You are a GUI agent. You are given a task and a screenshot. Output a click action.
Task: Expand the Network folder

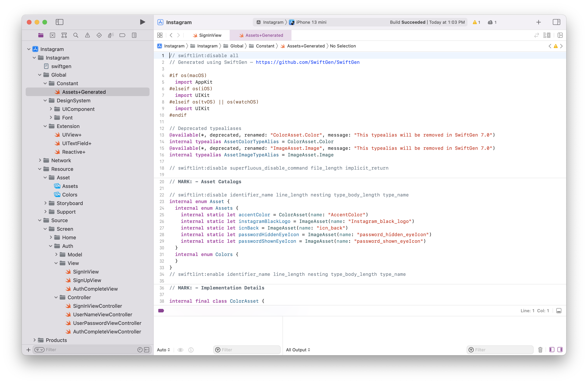click(40, 160)
